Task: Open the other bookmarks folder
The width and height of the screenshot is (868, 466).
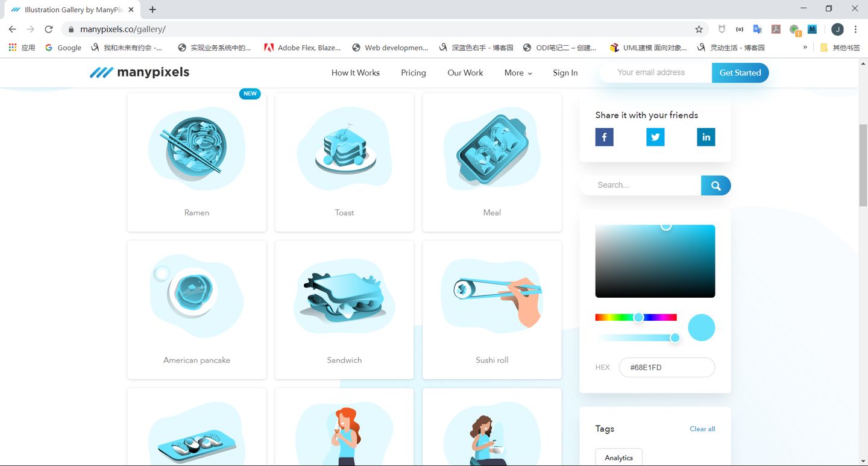Action: (840, 48)
